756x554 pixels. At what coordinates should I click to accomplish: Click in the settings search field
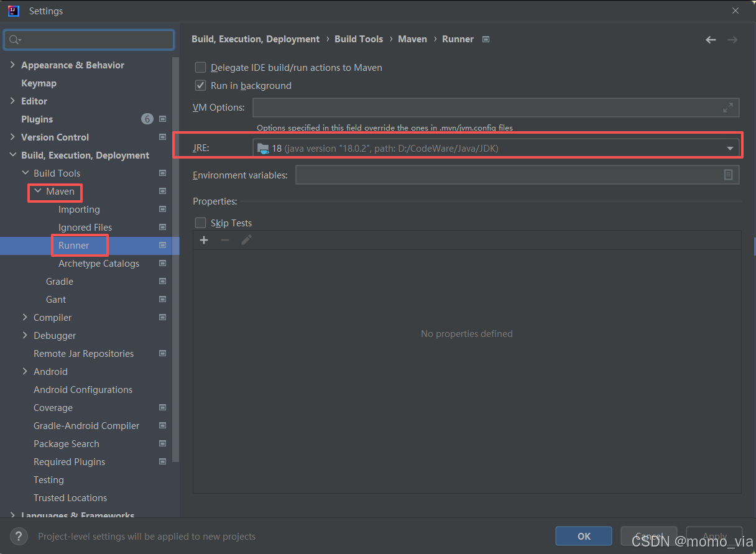click(89, 40)
